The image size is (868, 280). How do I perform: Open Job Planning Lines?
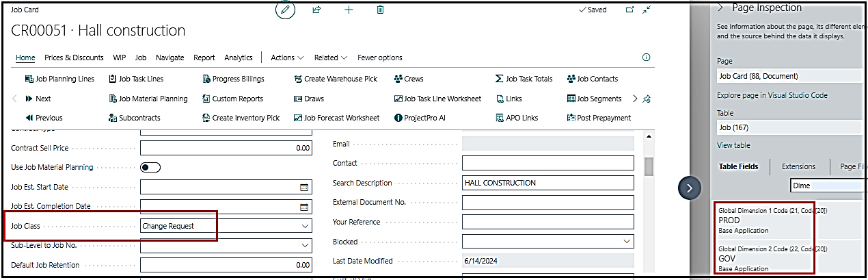tap(59, 79)
